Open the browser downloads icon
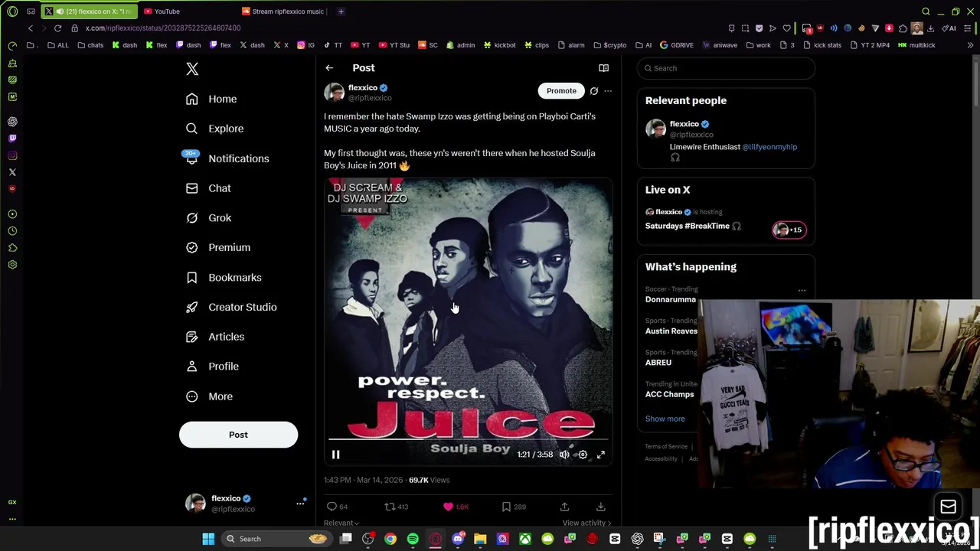The height and width of the screenshot is (551, 980). point(931,28)
